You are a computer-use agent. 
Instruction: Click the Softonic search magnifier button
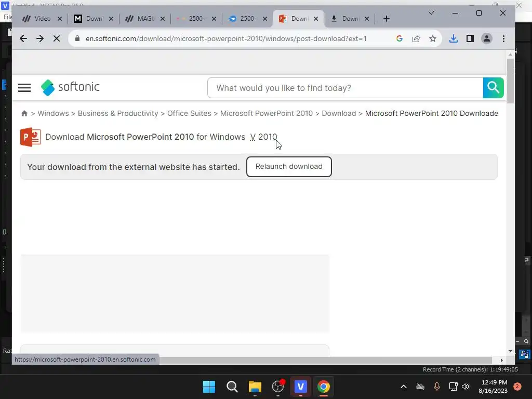494,88
